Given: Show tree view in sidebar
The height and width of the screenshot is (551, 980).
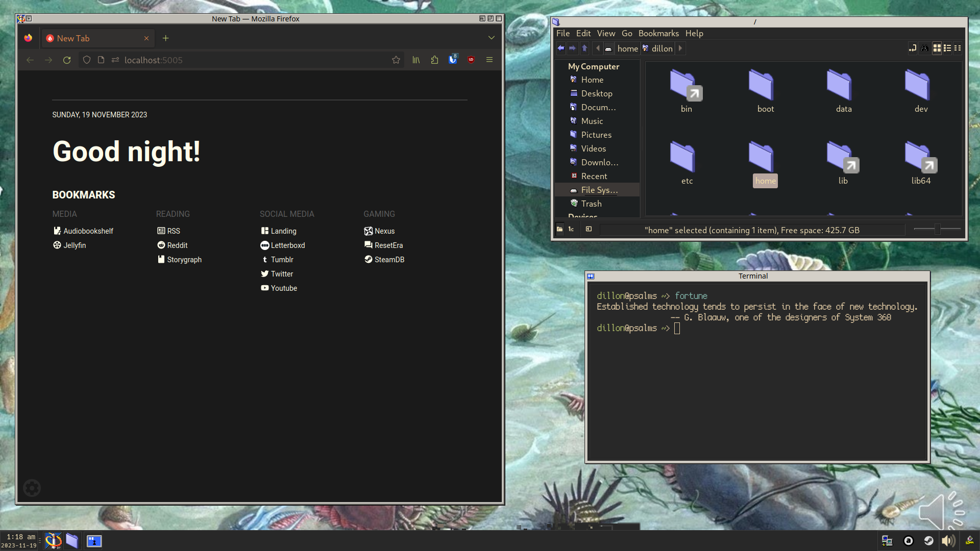Looking at the screenshot, I should tap(571, 230).
